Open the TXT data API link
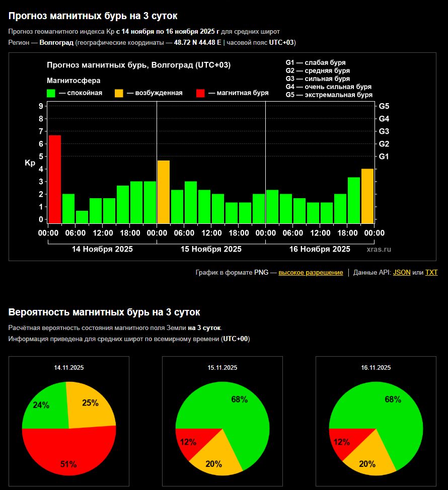Viewport: 448px width, 490px height. point(431,272)
